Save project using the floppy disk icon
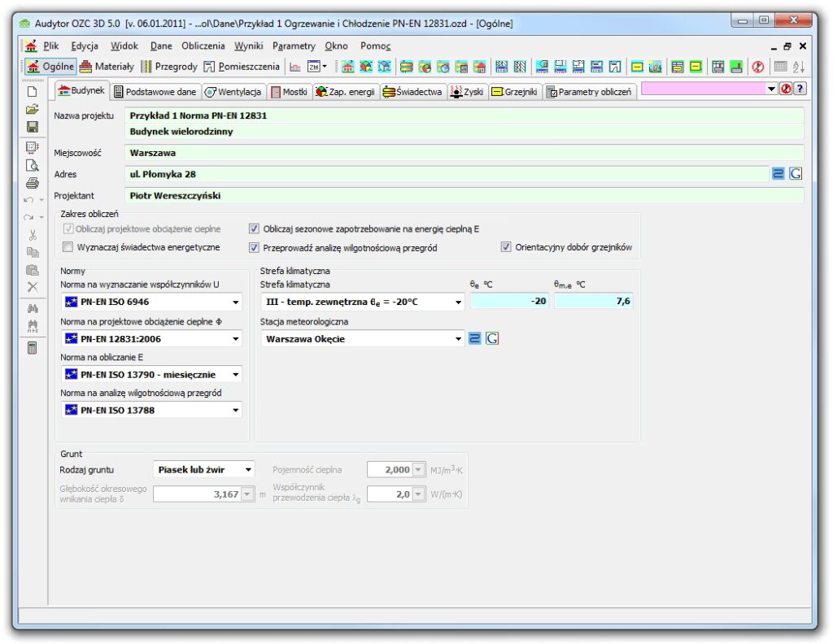Image resolution: width=833 pixels, height=644 pixels. (x=33, y=127)
